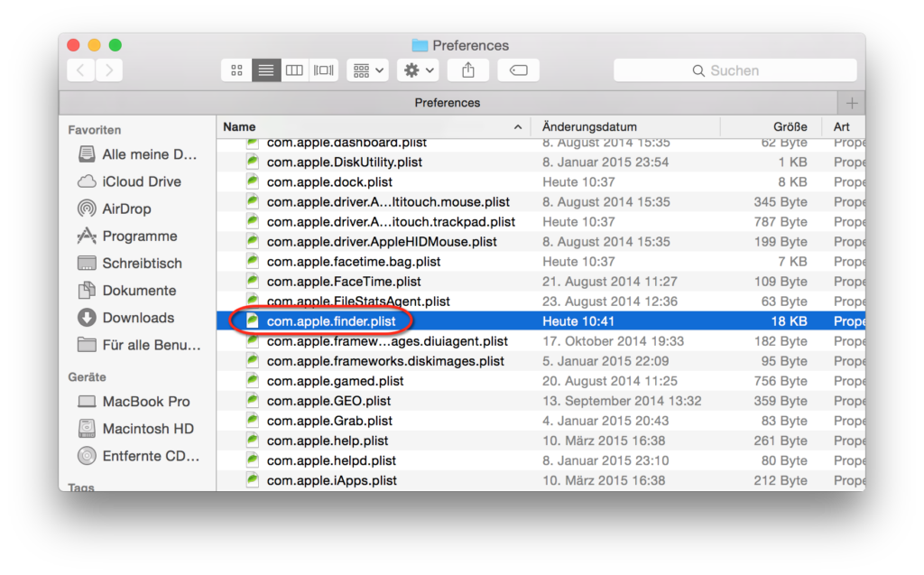
Task: Switch to icon view
Action: 237,70
